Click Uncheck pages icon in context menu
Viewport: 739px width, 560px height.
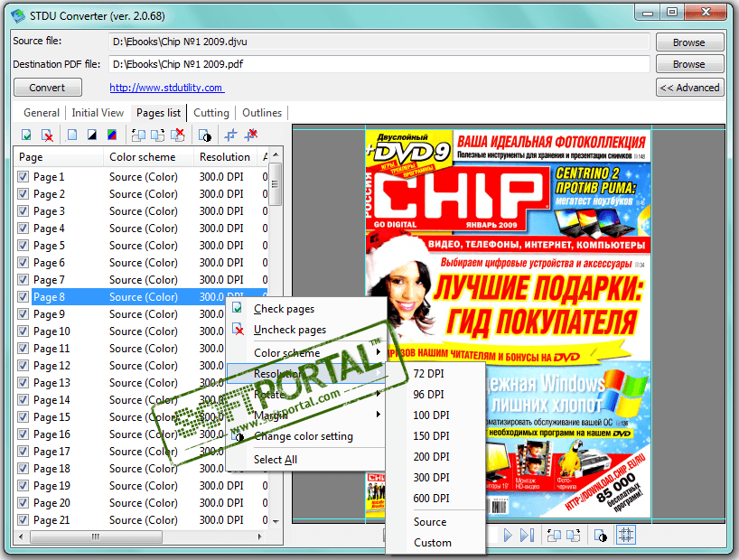(x=238, y=330)
